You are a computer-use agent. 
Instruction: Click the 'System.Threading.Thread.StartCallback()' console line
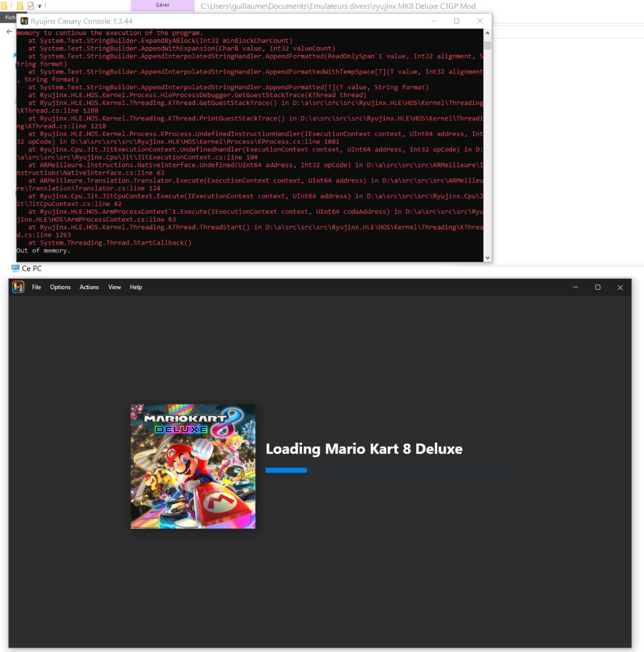pyautogui.click(x=110, y=243)
